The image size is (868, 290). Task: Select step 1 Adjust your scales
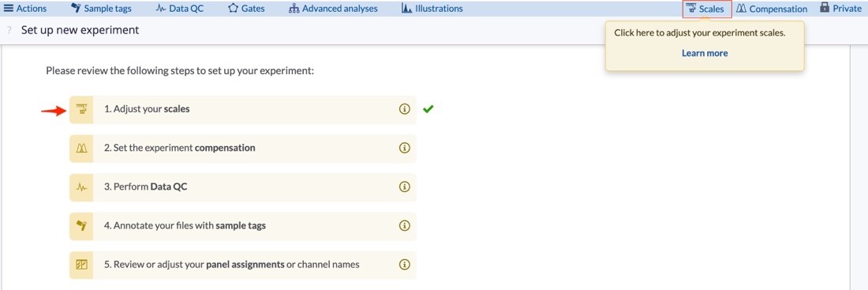pyautogui.click(x=242, y=109)
